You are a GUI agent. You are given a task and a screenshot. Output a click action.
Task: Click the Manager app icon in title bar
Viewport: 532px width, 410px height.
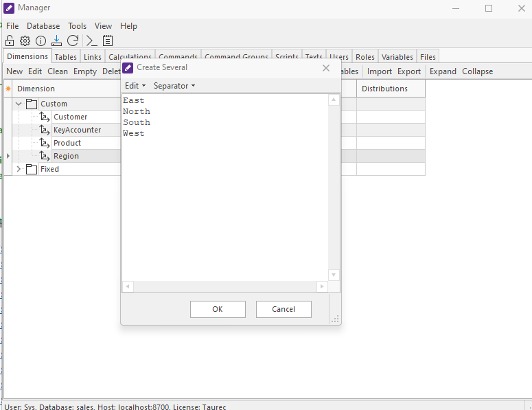tap(9, 8)
